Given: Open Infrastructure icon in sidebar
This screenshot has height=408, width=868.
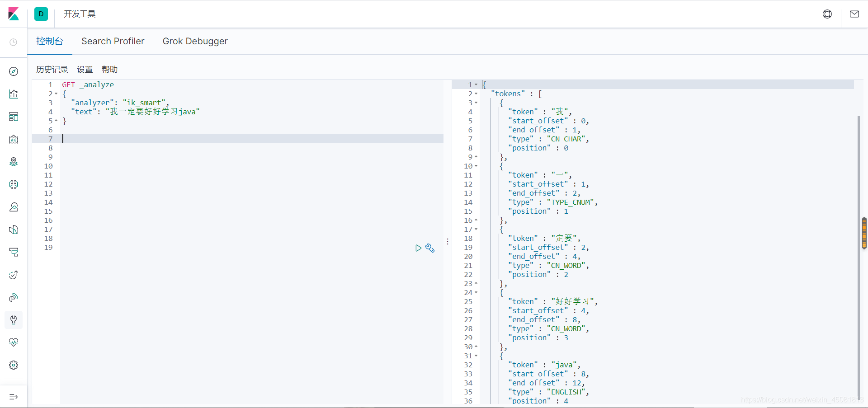Looking at the screenshot, I should point(14,207).
